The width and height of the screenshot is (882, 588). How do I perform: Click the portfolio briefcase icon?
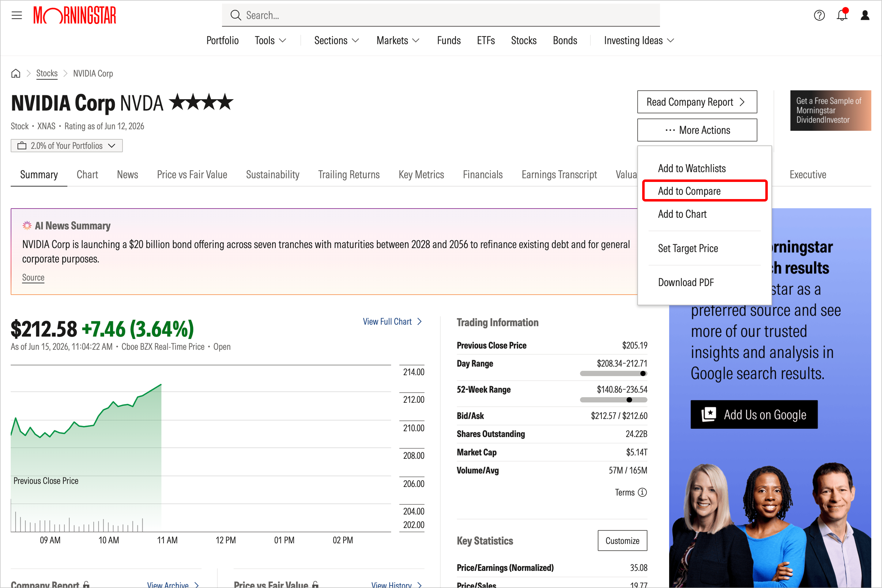tap(22, 145)
